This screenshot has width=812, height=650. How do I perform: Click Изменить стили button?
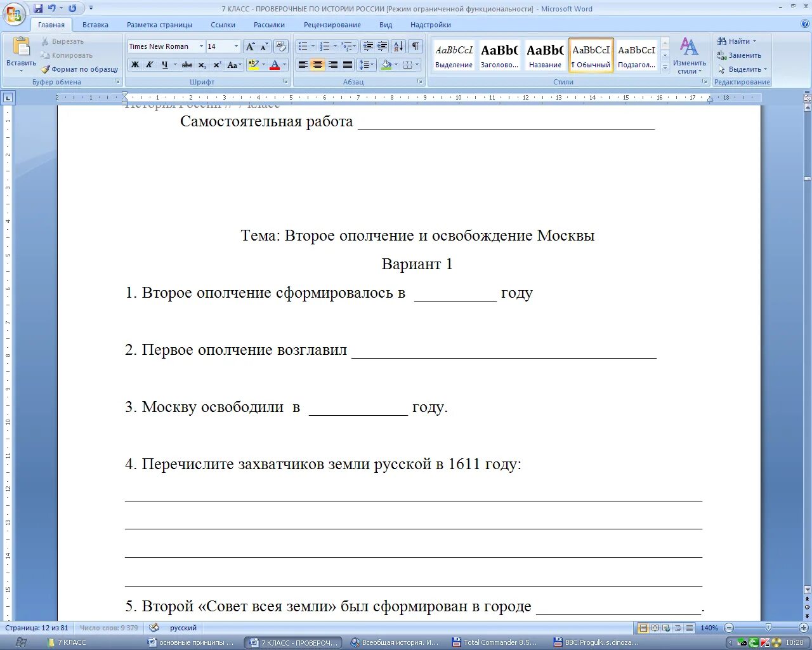coord(690,56)
